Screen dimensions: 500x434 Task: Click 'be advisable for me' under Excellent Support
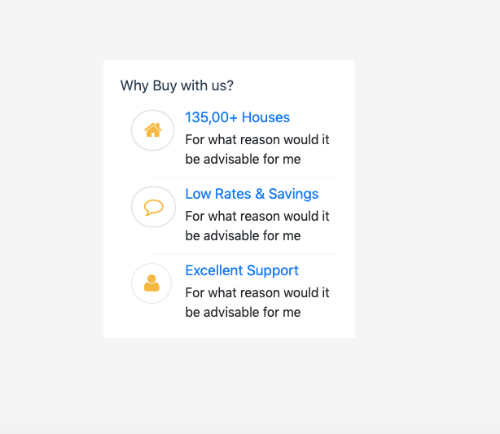coord(243,312)
